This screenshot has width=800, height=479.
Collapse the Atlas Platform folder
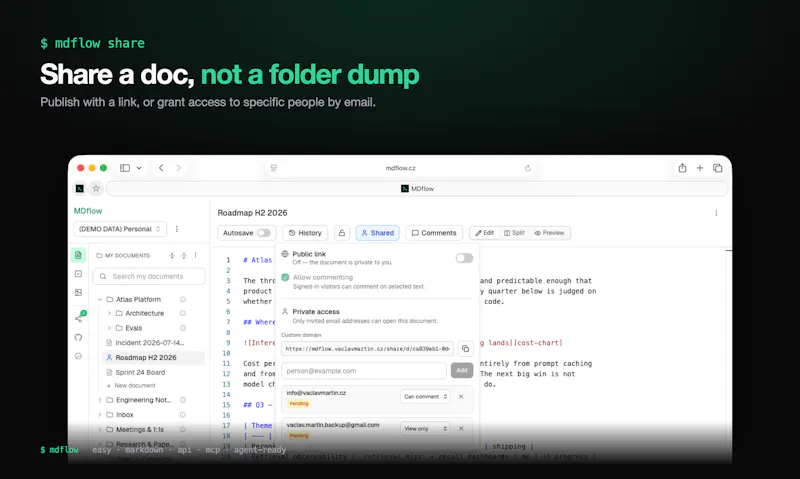pyautogui.click(x=100, y=299)
